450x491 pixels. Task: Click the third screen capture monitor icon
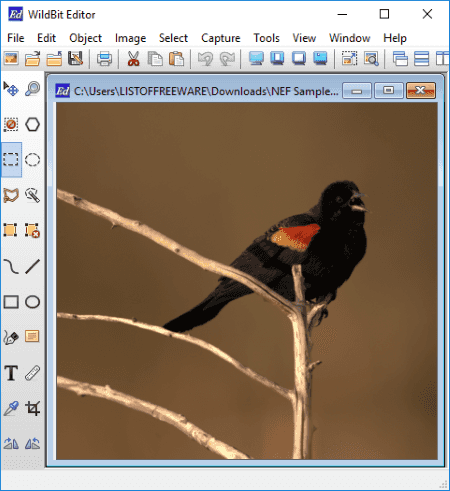click(299, 59)
